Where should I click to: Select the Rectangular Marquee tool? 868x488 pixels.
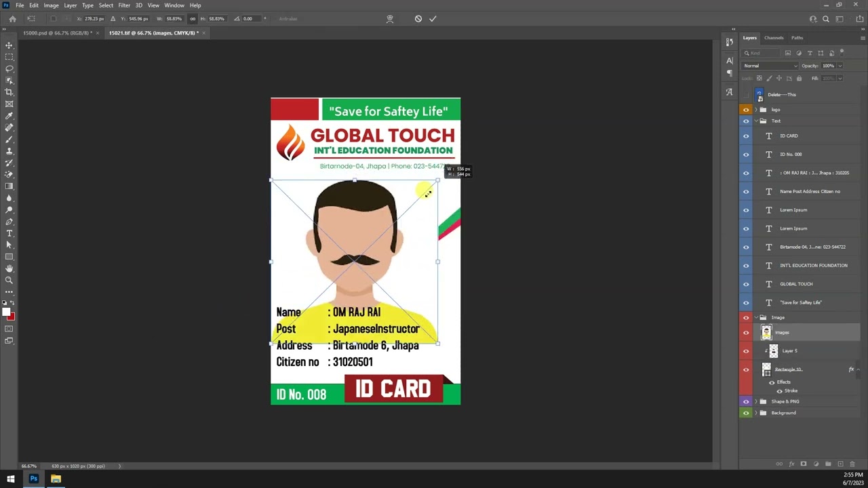(9, 57)
